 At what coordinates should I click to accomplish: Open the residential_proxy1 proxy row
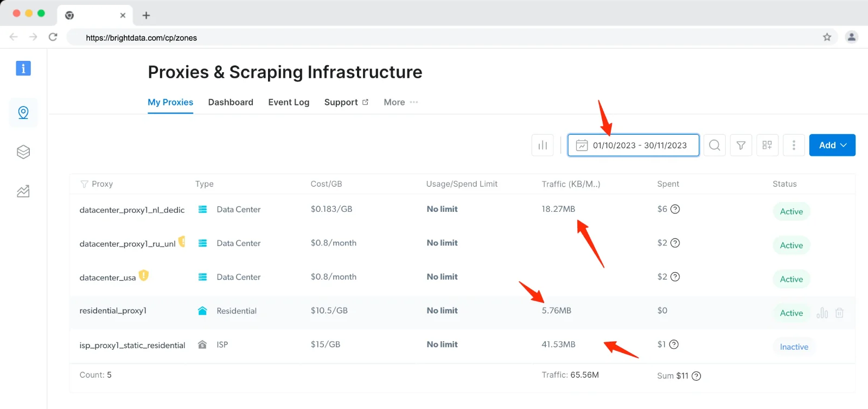pos(113,311)
